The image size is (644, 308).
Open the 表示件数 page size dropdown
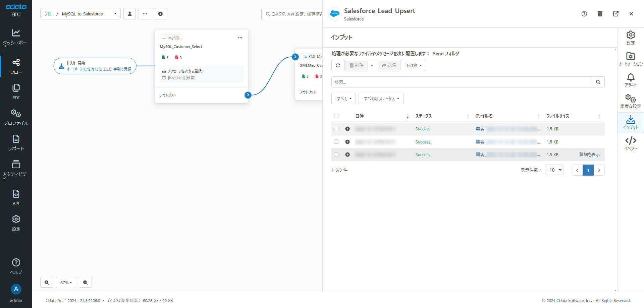click(x=554, y=170)
